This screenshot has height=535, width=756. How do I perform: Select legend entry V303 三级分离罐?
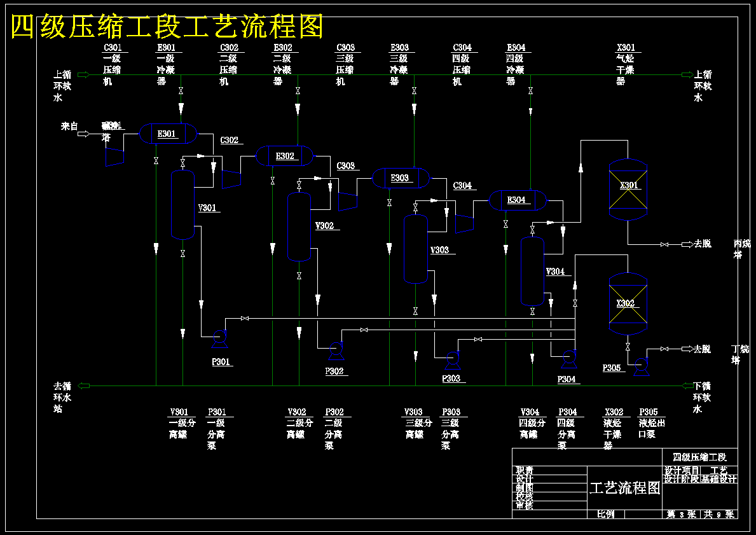coord(417,424)
